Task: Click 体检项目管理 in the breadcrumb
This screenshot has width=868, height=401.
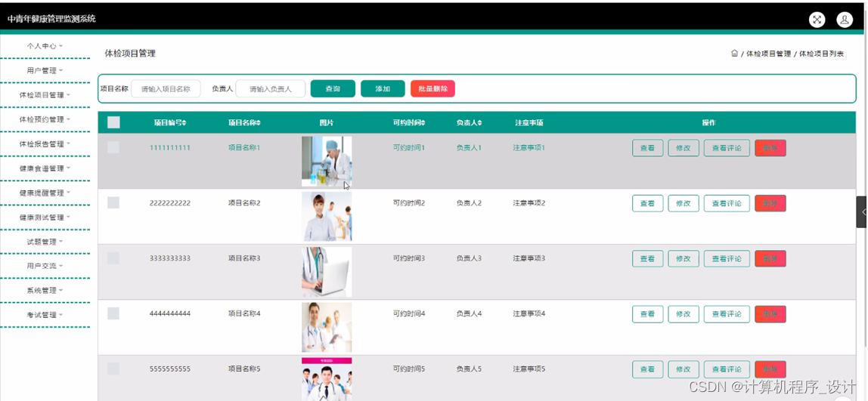Action: [768, 54]
